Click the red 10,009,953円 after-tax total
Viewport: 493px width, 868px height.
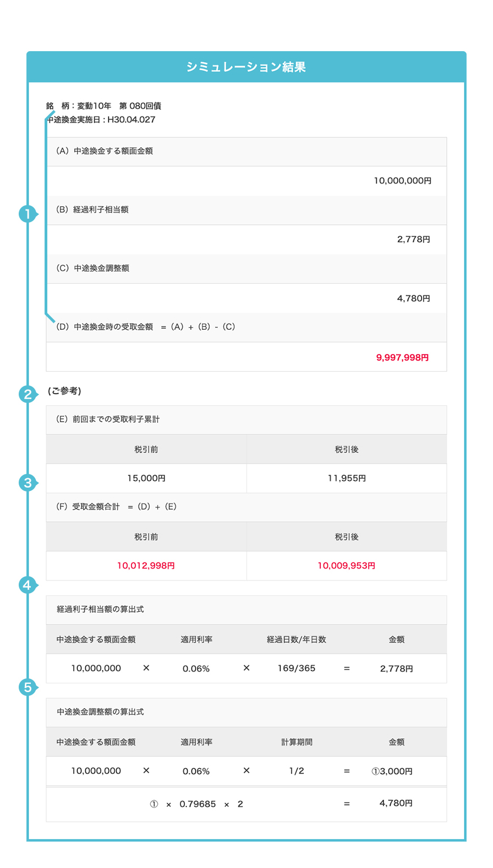tap(346, 566)
